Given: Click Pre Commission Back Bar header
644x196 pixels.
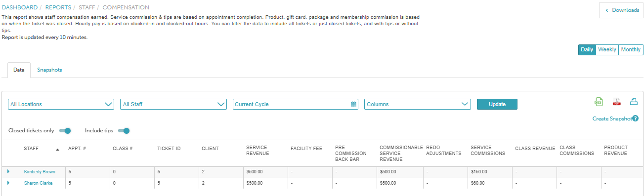Looking at the screenshot, I should point(350,153).
